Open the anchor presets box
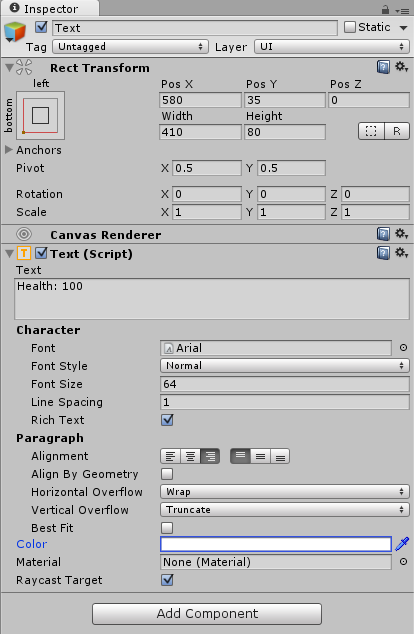Screen dimensions: 414x634 click(40, 116)
